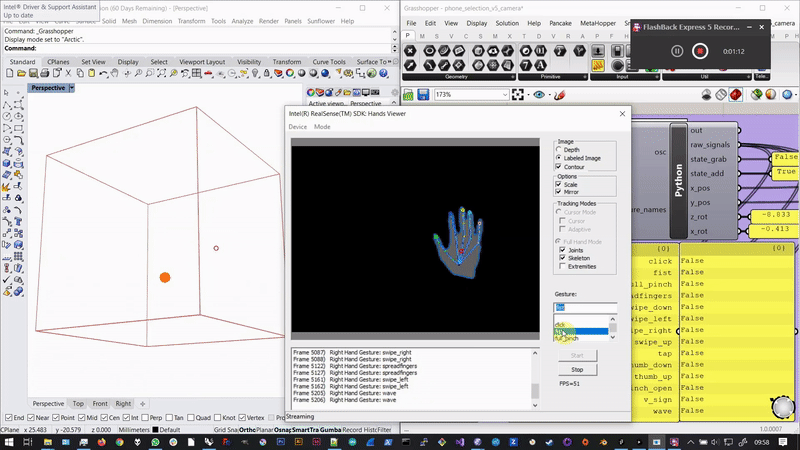Toggle the Mirror option checkbox
800x450 pixels.
560,192
